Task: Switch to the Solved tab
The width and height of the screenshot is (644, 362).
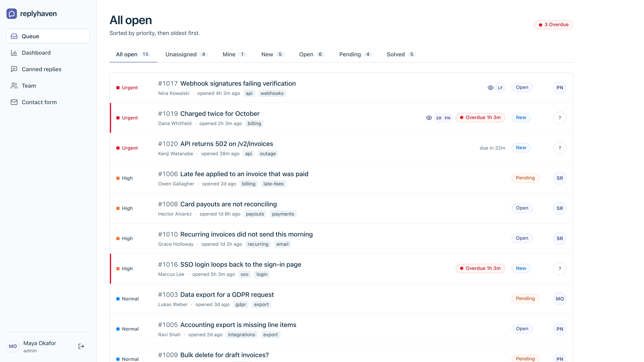Action: click(401, 54)
